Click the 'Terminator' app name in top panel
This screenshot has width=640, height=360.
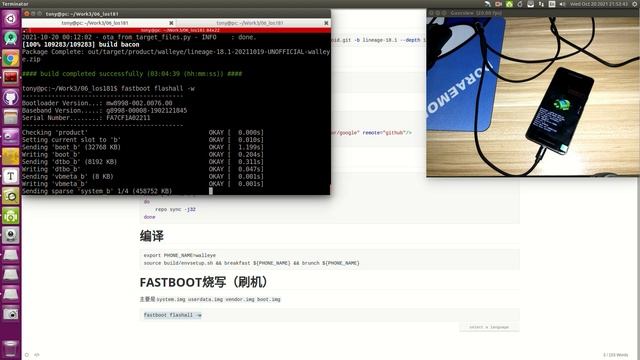15,4
